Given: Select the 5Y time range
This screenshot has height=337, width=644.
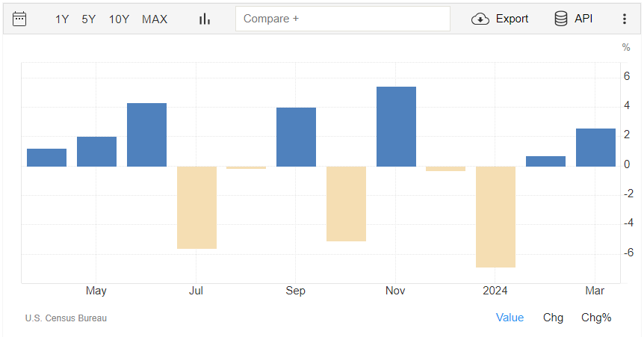Looking at the screenshot, I should pos(89,19).
